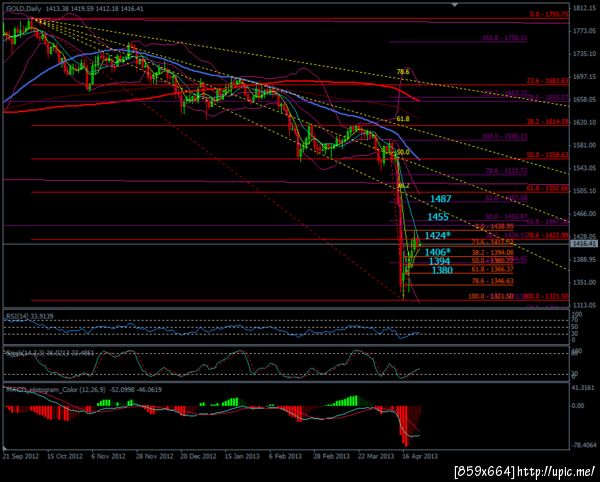Select the cyan 1487 price label
Screen dimensions: 600x482
[x=441, y=199]
